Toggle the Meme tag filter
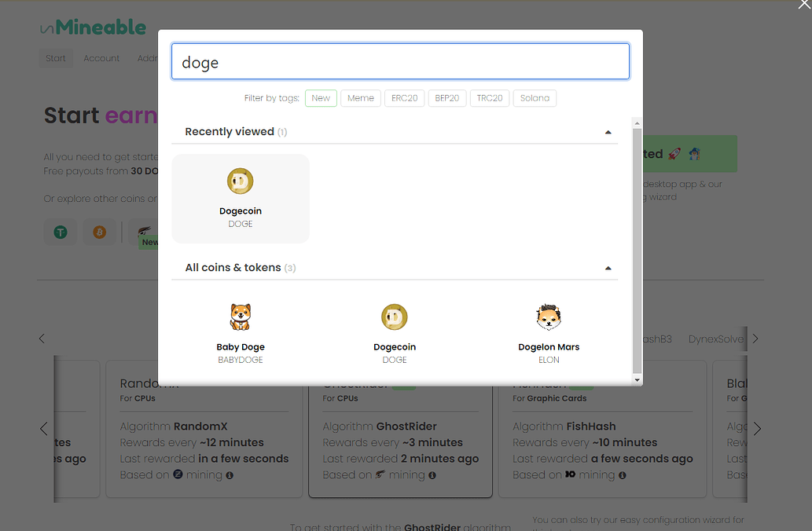Screen dimensions: 812x531 click(x=361, y=98)
